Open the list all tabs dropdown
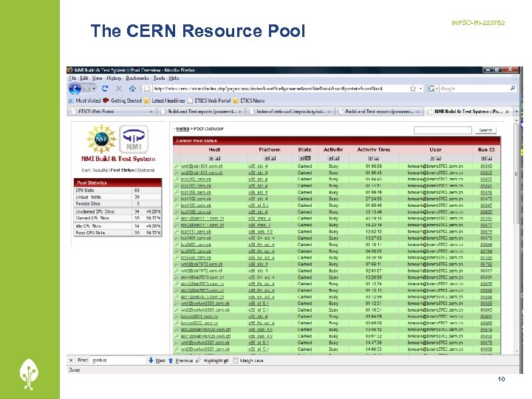The height and width of the screenshot is (399, 532). 516,112
